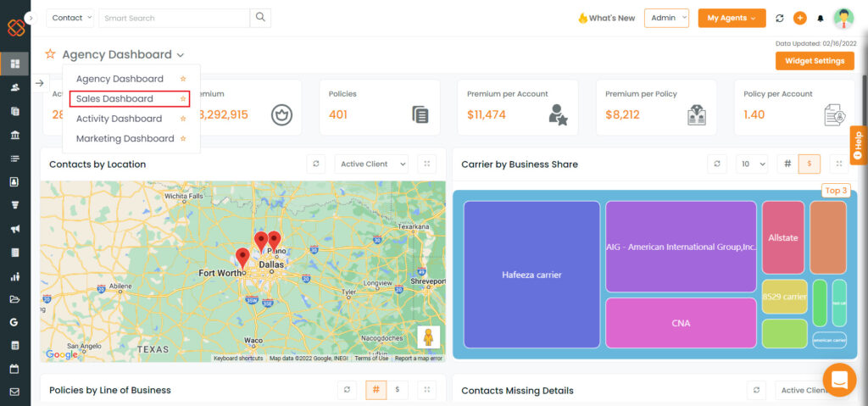Viewport: 868px width, 406px height.
Task: Select Marketing Dashboard from the menu
Action: pos(125,138)
